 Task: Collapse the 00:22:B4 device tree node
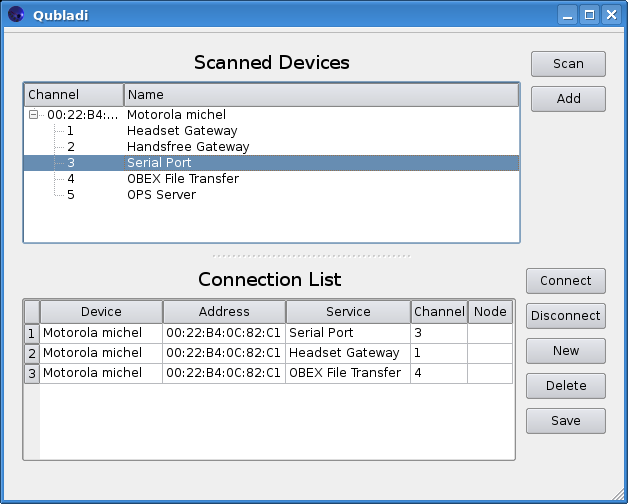click(x=34, y=115)
